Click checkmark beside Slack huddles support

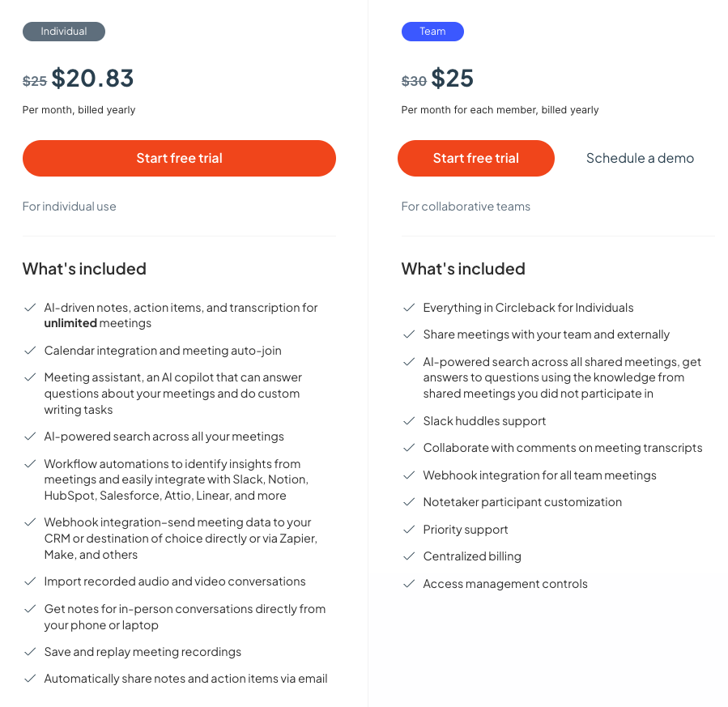point(409,421)
